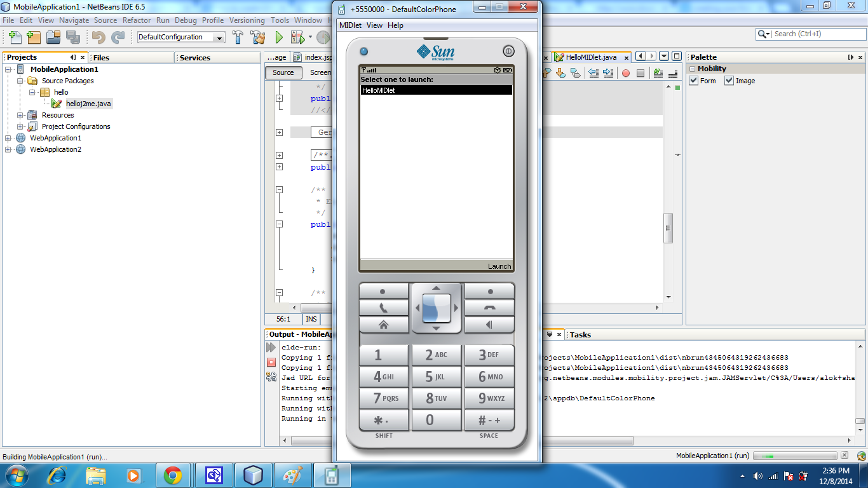Screen dimensions: 868x488
Task: Open the DefaultConfiguration combo box
Action: tap(181, 37)
